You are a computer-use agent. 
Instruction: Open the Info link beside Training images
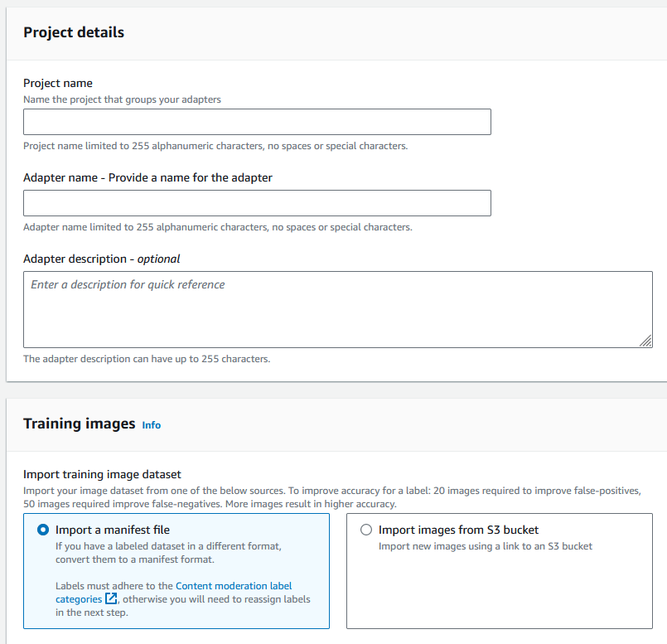151,425
